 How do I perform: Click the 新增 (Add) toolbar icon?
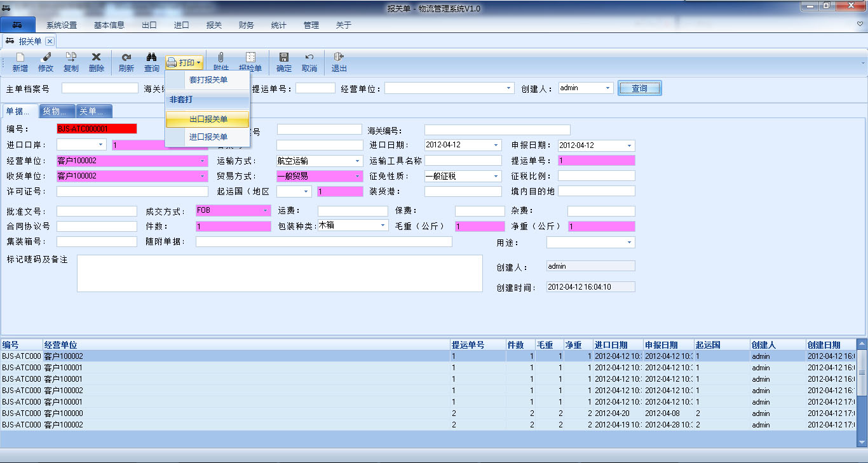pyautogui.click(x=20, y=57)
